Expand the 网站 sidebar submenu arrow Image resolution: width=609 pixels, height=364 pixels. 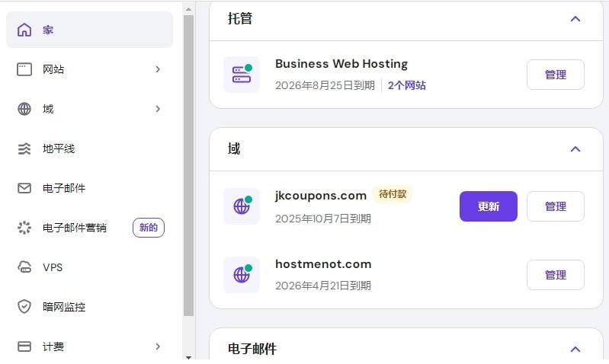[158, 69]
